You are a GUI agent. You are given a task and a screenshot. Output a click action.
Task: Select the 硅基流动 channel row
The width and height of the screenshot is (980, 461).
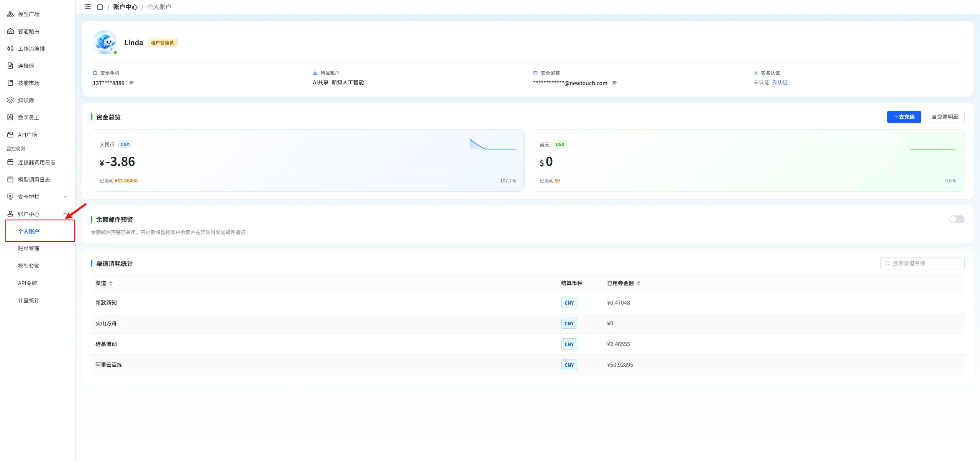tap(527, 345)
